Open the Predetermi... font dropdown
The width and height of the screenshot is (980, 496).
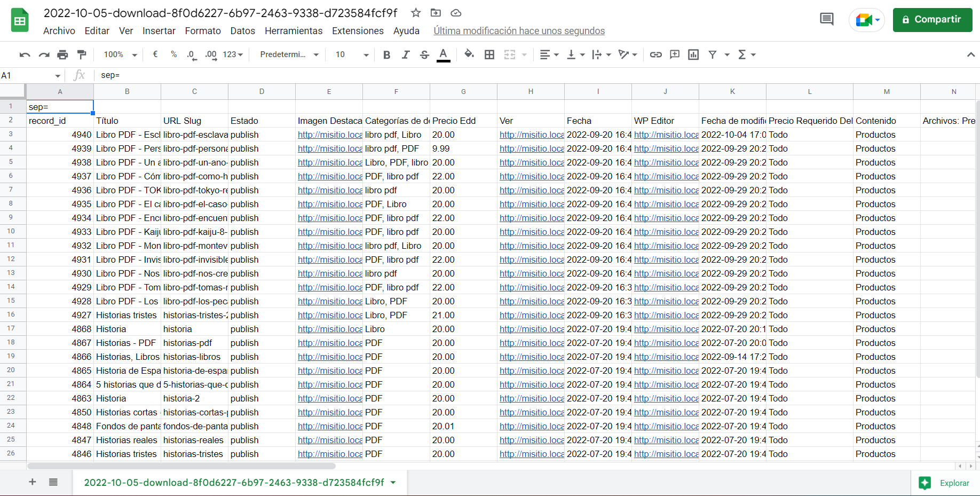point(289,54)
